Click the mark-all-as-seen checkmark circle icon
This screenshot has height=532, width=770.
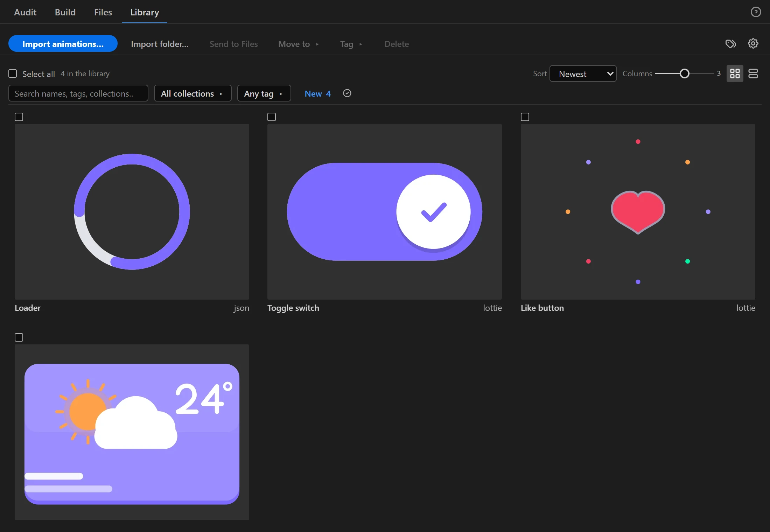click(x=347, y=93)
